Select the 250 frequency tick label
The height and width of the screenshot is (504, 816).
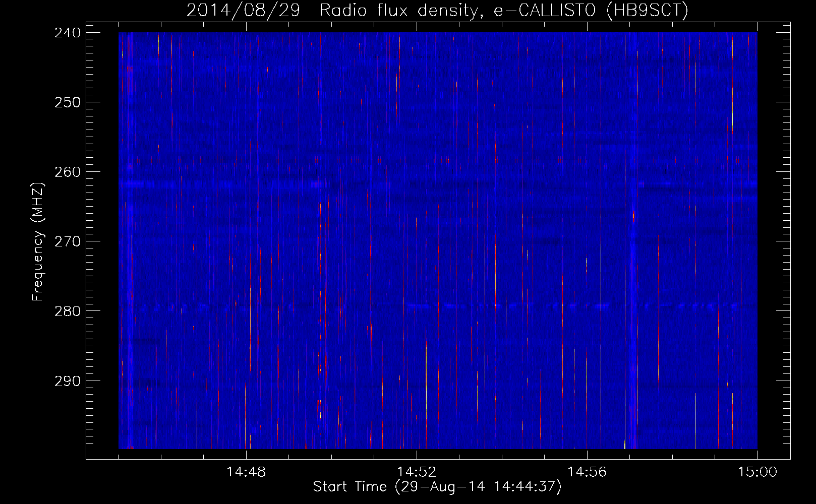tap(68, 102)
